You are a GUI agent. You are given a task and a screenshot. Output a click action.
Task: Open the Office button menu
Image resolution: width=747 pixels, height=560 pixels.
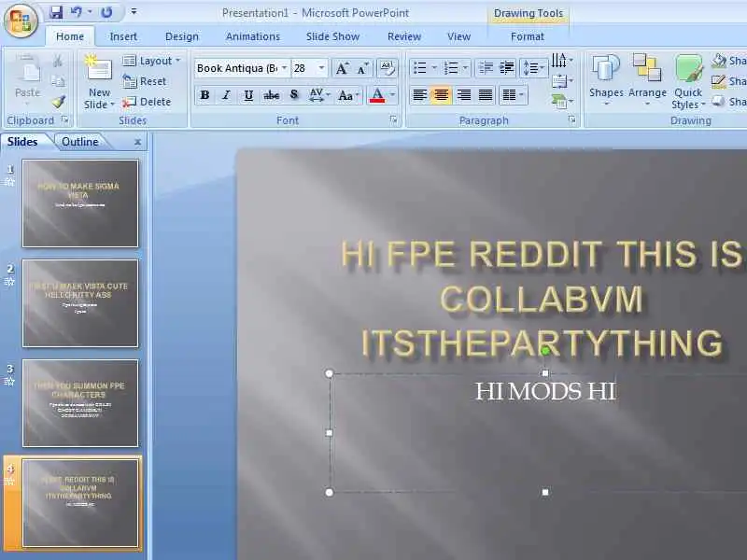(21, 21)
